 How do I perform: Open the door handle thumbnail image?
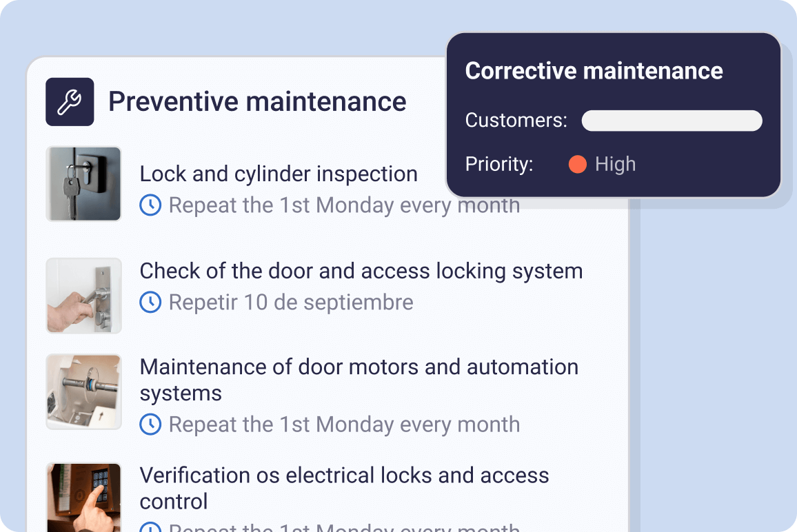point(83,296)
